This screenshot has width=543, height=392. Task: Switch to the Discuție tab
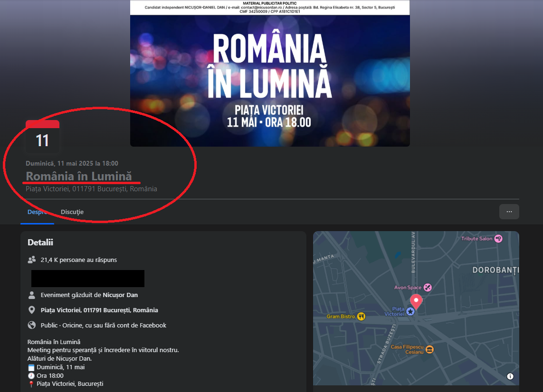pyautogui.click(x=72, y=212)
